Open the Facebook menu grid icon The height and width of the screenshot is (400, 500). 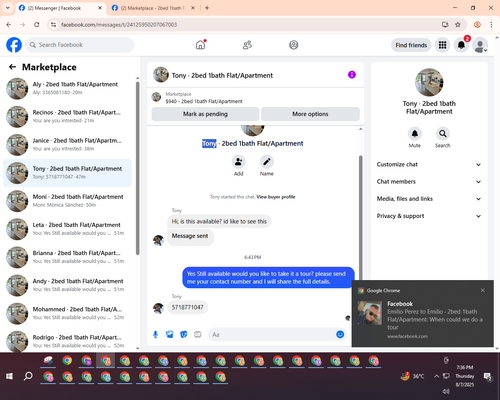(442, 45)
